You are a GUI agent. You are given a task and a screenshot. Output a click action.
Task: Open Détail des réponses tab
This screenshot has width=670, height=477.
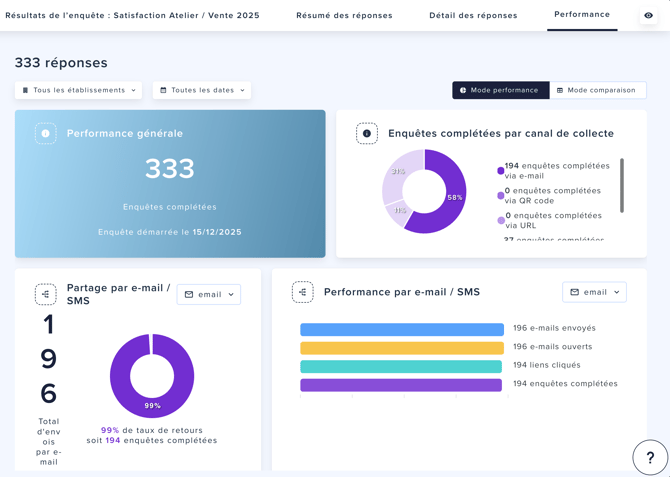click(x=473, y=16)
